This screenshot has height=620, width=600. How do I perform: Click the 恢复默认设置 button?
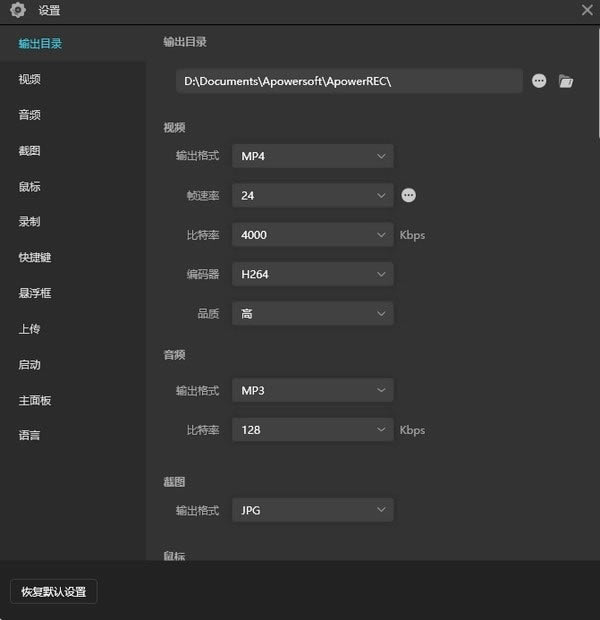pos(54,591)
